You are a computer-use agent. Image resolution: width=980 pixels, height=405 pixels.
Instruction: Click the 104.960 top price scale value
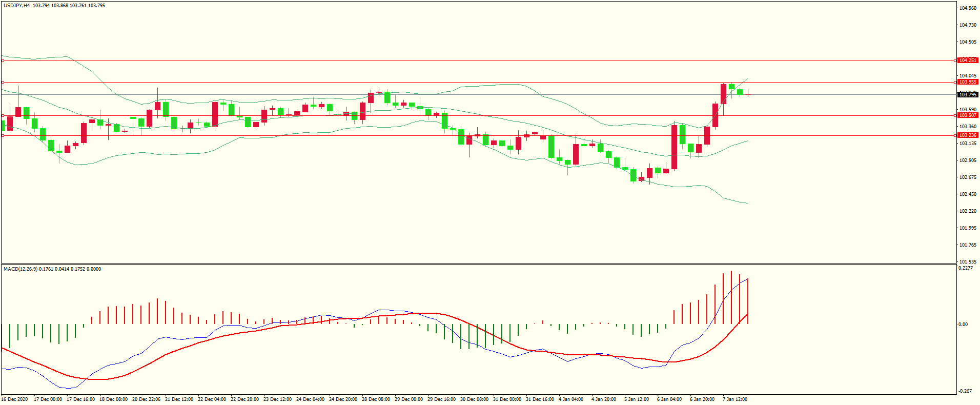pyautogui.click(x=968, y=8)
